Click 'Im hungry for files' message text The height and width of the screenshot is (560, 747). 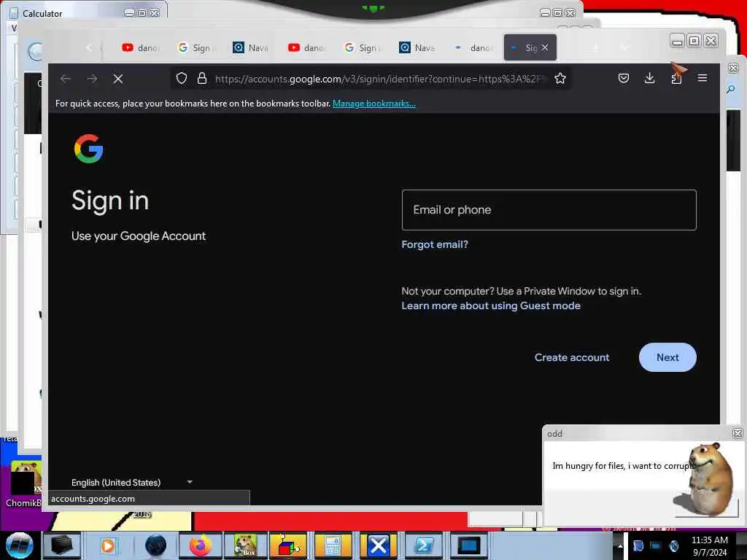622,466
